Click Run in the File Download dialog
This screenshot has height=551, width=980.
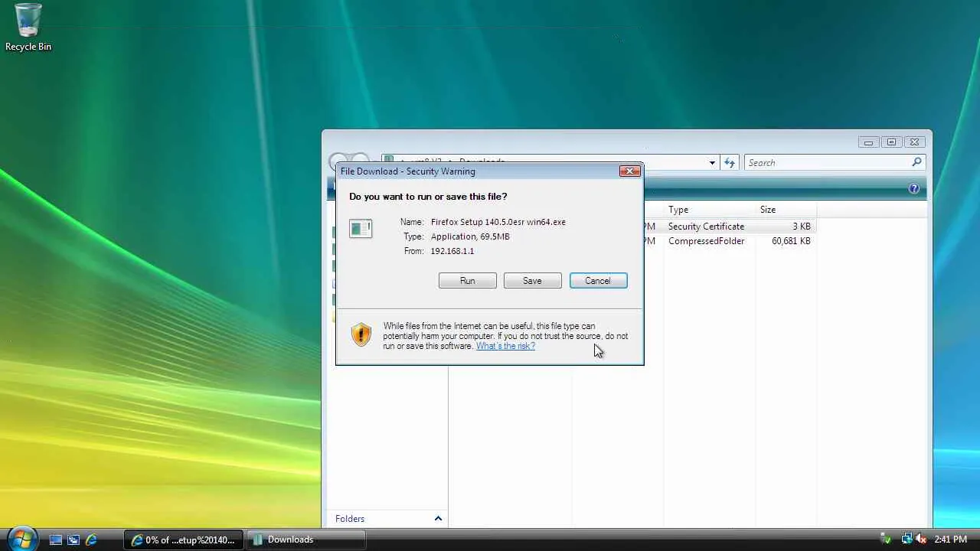pyautogui.click(x=467, y=281)
